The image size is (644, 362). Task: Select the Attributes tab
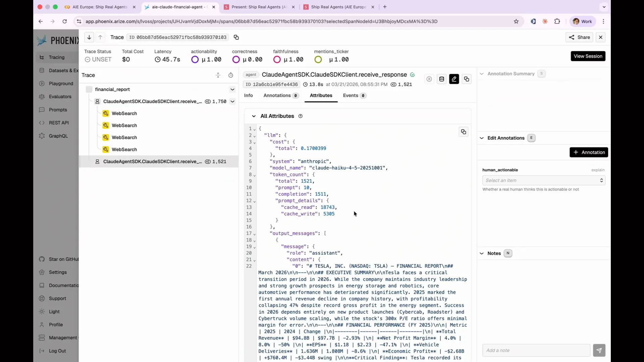321,96
